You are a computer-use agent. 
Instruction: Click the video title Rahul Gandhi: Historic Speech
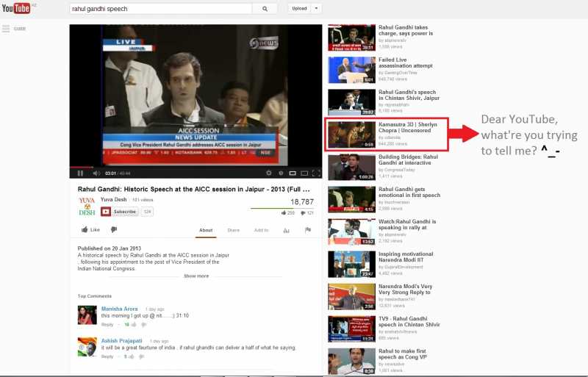193,189
